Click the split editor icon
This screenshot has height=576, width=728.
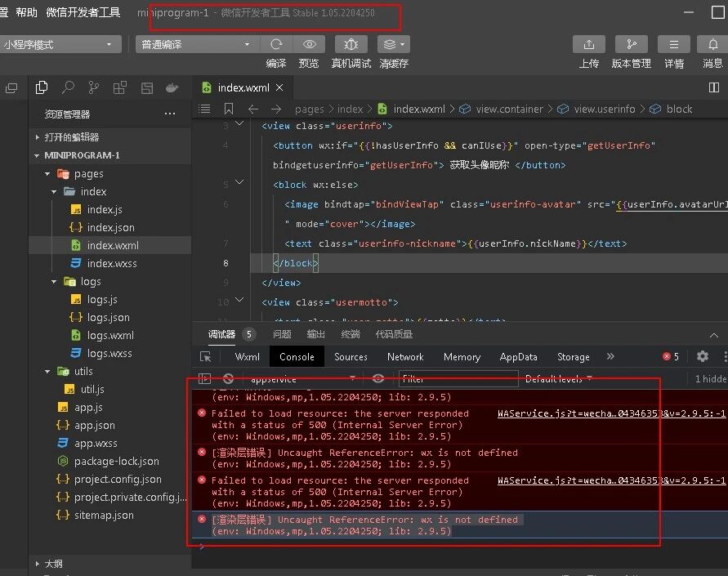[x=714, y=87]
